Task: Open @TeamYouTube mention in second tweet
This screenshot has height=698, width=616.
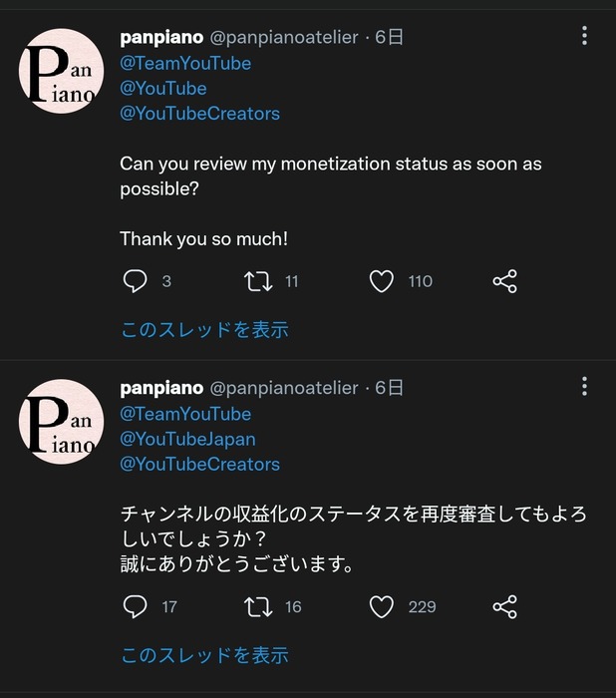Action: (185, 413)
